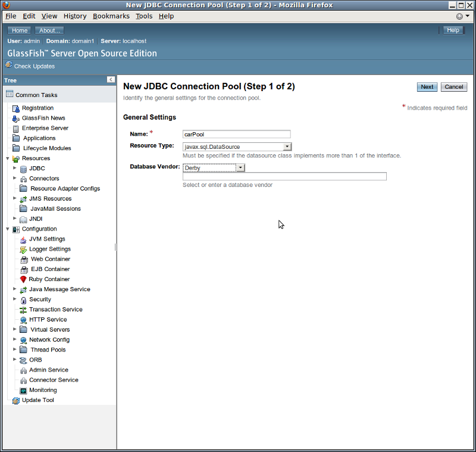The width and height of the screenshot is (476, 452).
Task: Open the View menu
Action: (x=49, y=16)
